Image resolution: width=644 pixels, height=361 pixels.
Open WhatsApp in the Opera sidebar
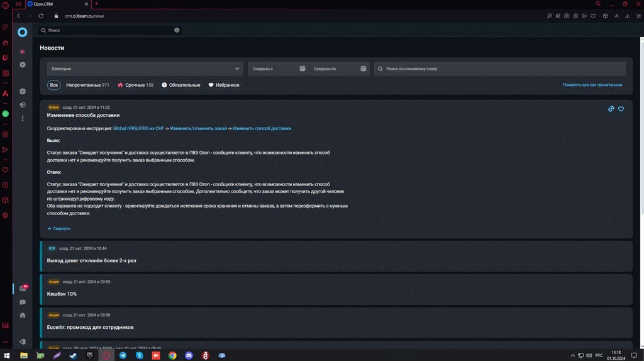pos(5,114)
